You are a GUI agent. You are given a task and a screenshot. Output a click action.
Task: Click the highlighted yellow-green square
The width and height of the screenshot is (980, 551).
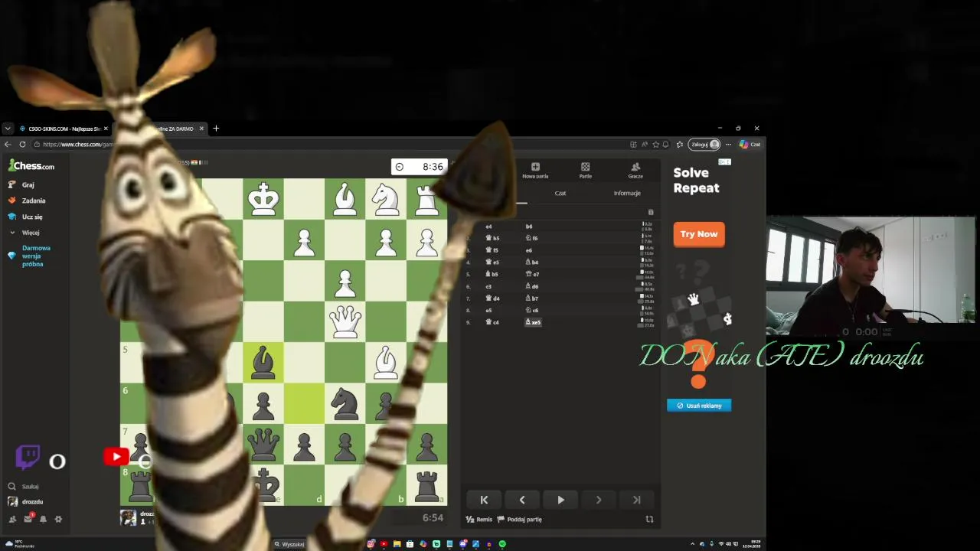(304, 403)
